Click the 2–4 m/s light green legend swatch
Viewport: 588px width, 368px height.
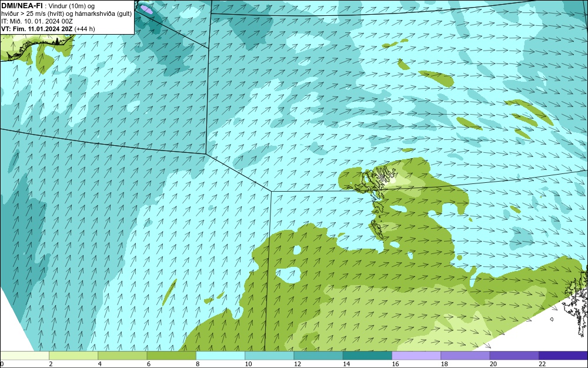click(73, 355)
